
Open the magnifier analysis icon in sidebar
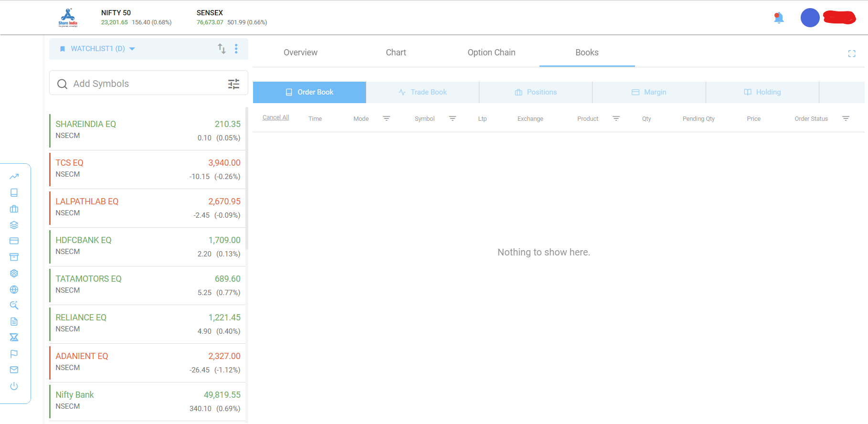pyautogui.click(x=14, y=305)
